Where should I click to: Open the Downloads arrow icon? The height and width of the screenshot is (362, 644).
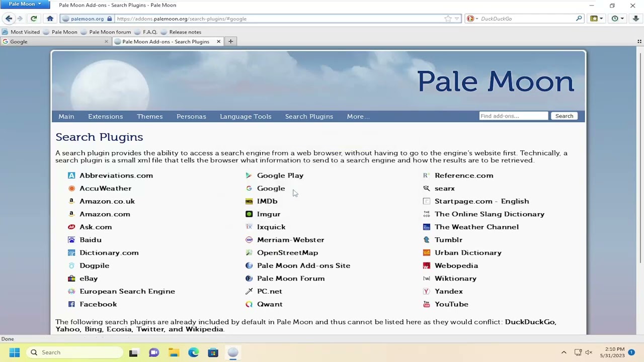point(636,19)
